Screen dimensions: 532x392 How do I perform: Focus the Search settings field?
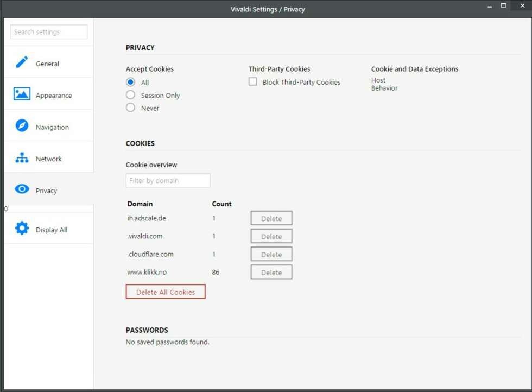[49, 32]
